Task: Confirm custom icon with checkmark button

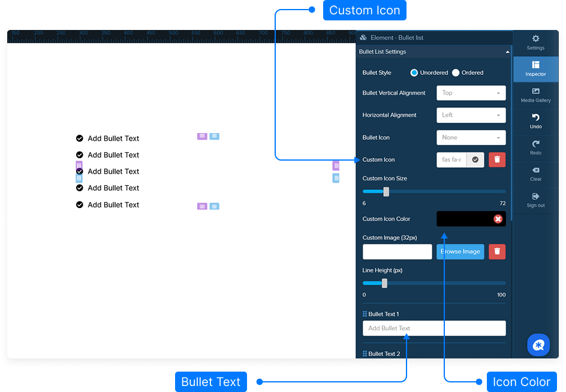Action: click(475, 159)
